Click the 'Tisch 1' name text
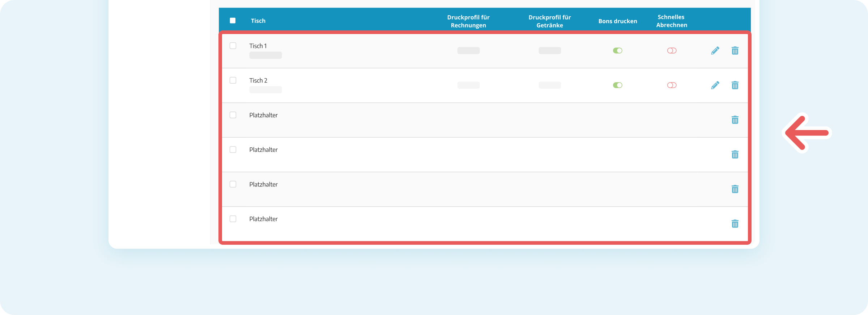Image resolution: width=868 pixels, height=315 pixels. point(258,46)
